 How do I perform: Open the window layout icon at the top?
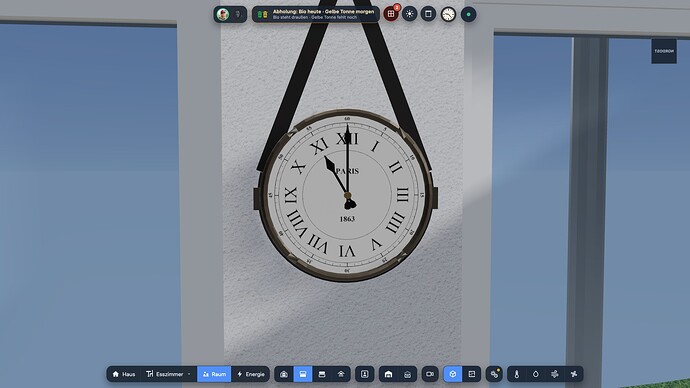pyautogui.click(x=428, y=14)
